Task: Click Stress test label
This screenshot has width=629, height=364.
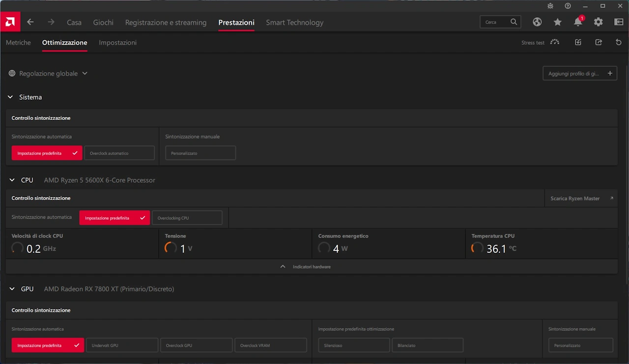Action: [533, 43]
